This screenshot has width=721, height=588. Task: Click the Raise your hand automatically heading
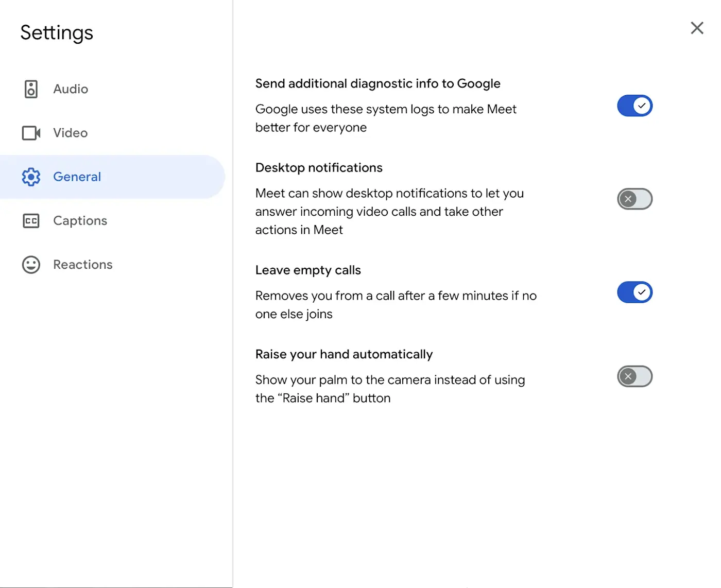(x=344, y=354)
